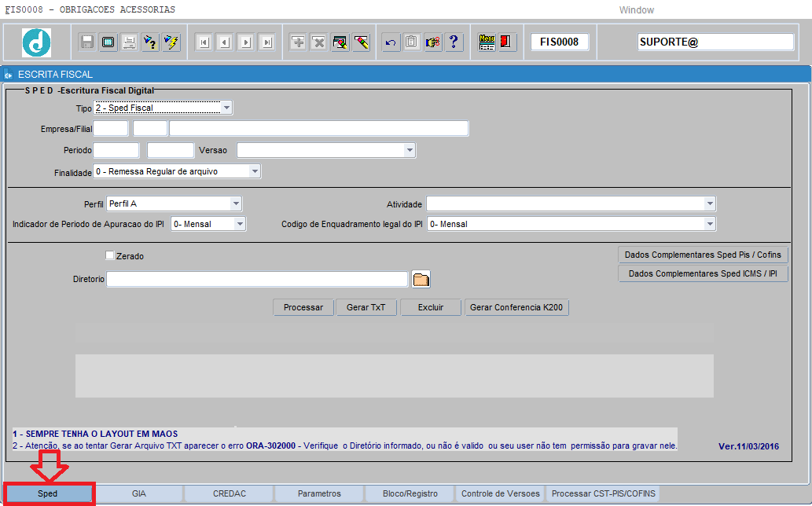Click the blue 'd' logo icon
The image size is (812, 506).
[x=36, y=42]
